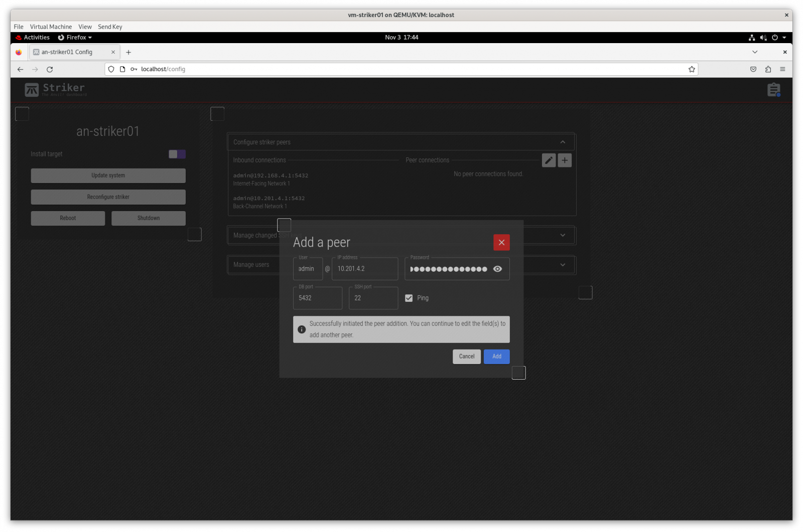Image resolution: width=803 pixels, height=532 pixels.
Task: Show password using eye icon
Action: [x=497, y=269]
